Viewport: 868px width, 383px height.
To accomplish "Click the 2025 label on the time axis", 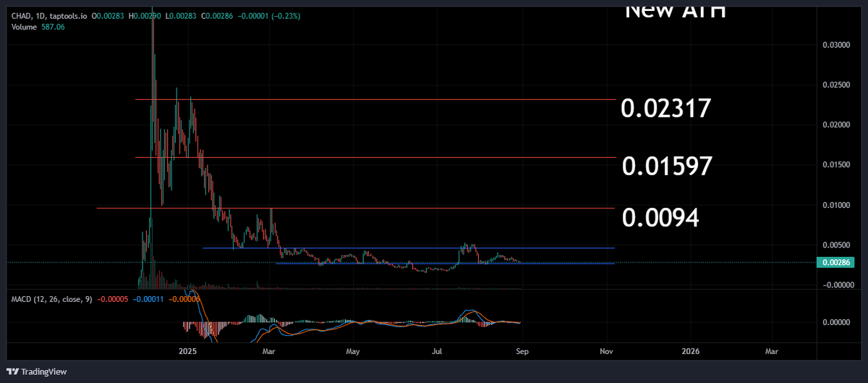I will [187, 351].
